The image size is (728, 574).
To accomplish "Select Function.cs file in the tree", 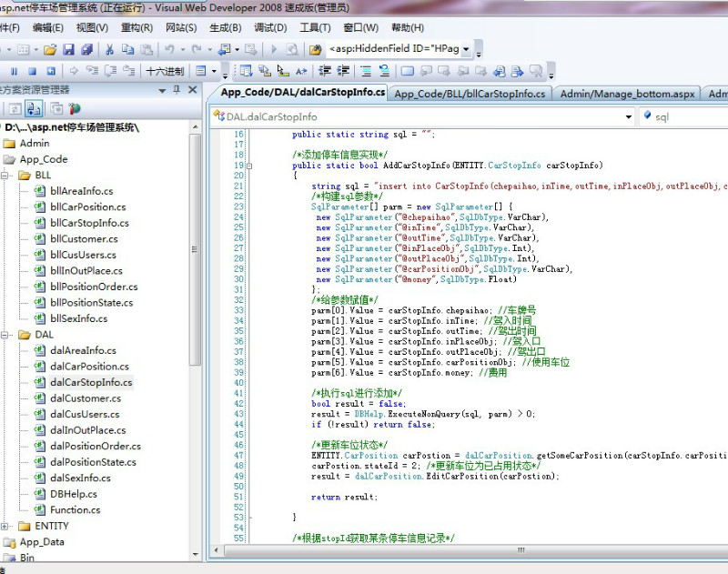I will pos(76,510).
